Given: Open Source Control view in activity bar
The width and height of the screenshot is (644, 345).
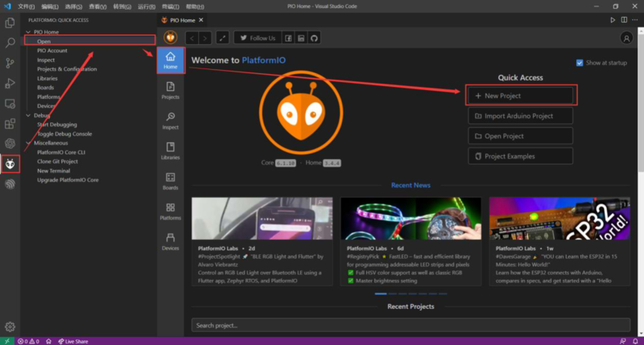Looking at the screenshot, I should tap(10, 63).
